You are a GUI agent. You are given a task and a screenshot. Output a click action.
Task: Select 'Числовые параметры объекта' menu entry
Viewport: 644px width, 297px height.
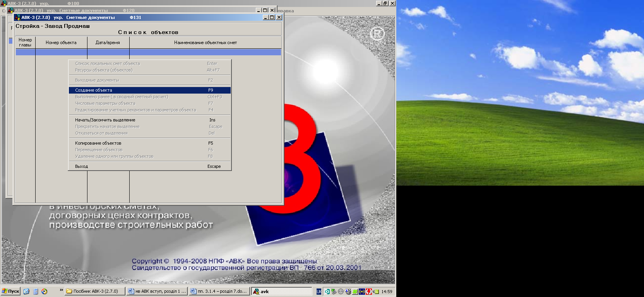[150, 103]
